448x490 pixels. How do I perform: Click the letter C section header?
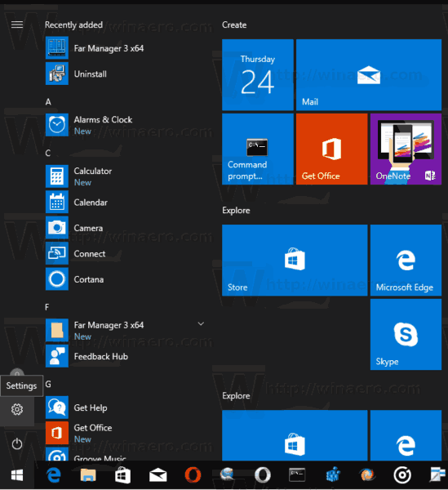point(48,154)
